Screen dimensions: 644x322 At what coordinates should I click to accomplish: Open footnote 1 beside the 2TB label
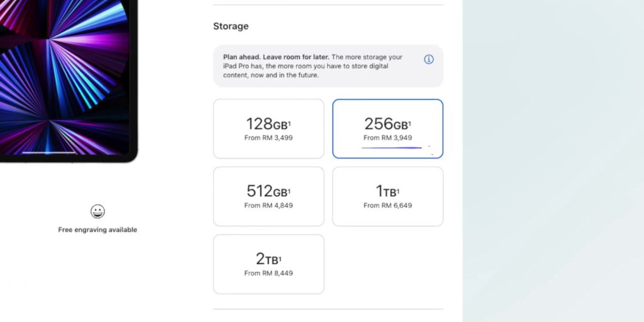(280, 258)
